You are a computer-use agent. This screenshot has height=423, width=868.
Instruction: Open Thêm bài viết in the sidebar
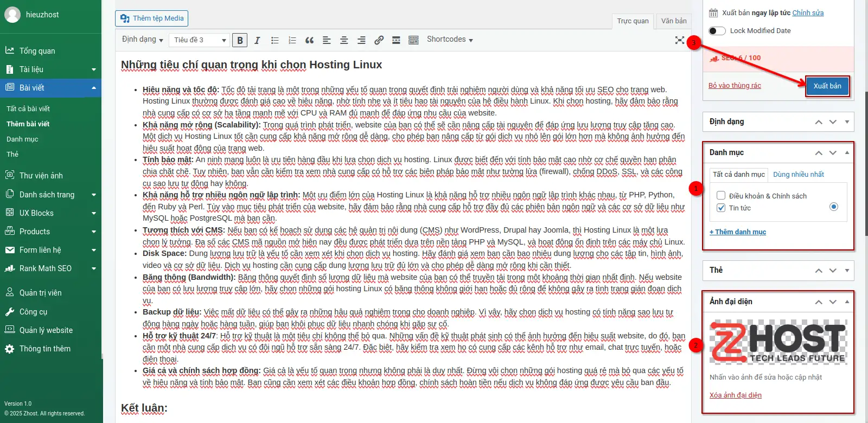pyautogui.click(x=28, y=124)
